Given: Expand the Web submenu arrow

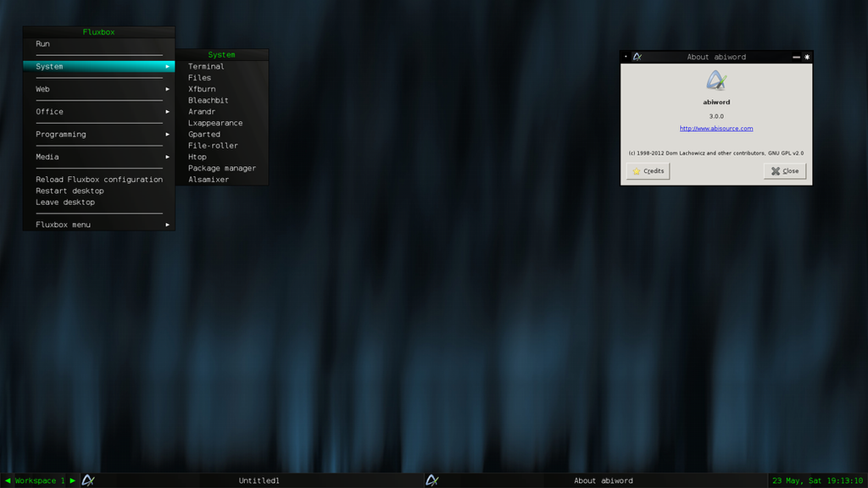Looking at the screenshot, I should click(167, 89).
